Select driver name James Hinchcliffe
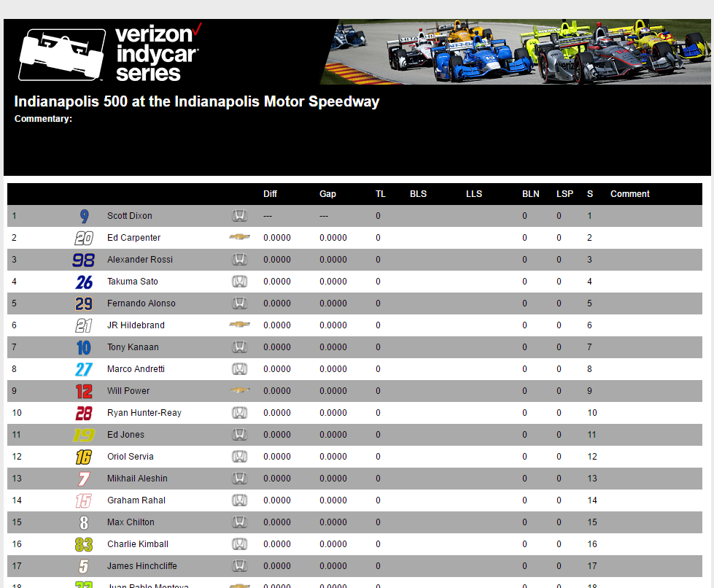714x588 pixels. point(142,565)
